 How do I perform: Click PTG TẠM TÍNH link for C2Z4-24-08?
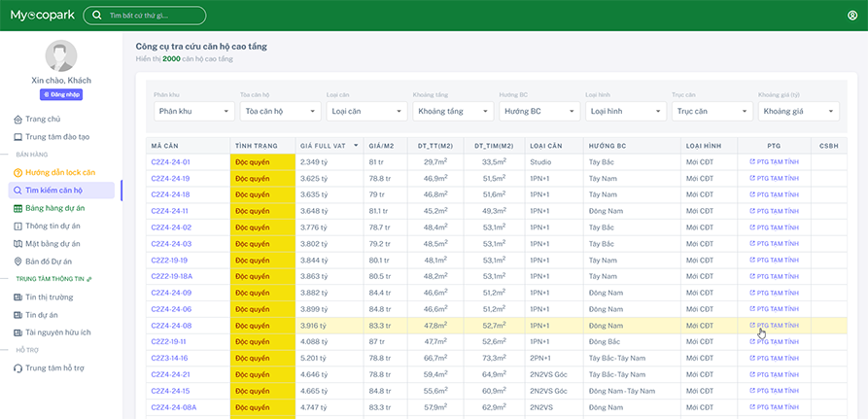coord(774,325)
